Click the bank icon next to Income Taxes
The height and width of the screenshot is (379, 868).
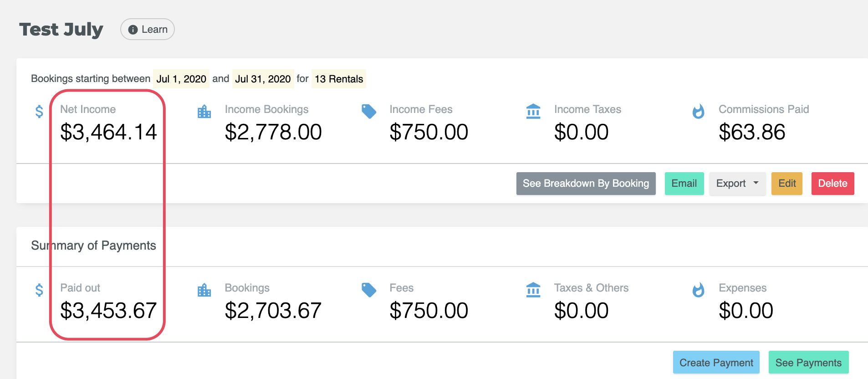point(533,111)
